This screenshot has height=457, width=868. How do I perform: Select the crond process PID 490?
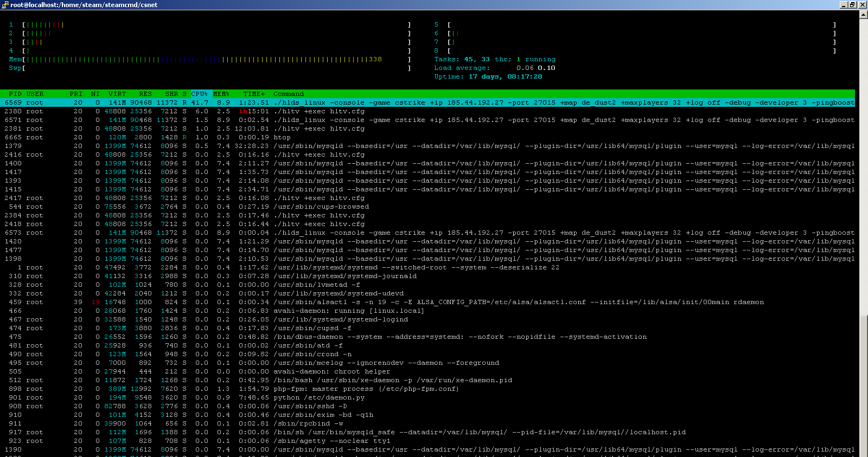tap(427, 354)
